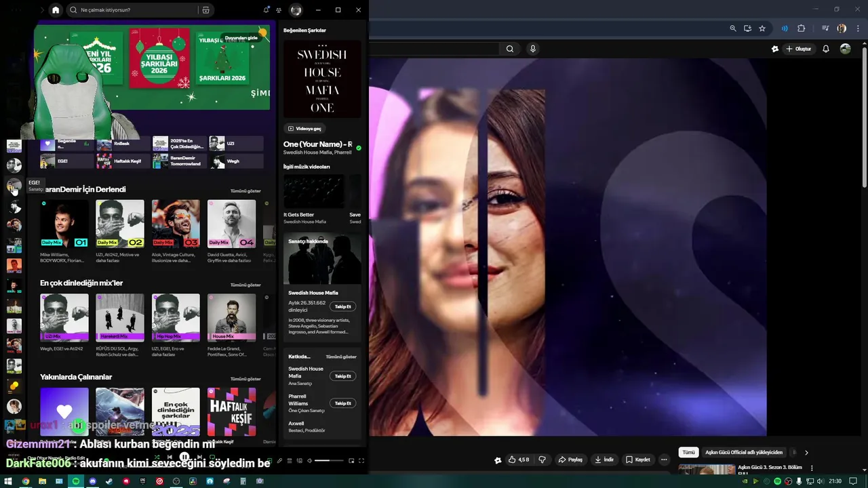Open Discord from Windows taskbar
This screenshot has height=488, width=868.
coord(93,481)
